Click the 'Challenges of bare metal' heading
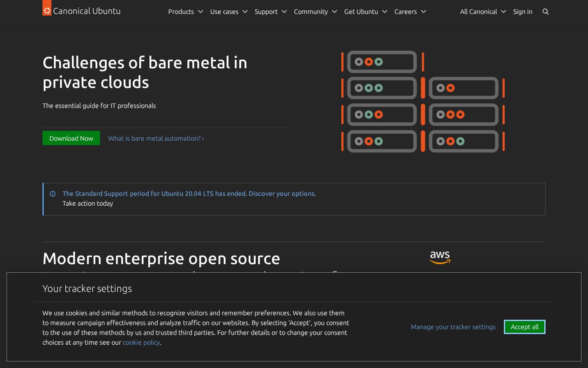 coord(145,72)
